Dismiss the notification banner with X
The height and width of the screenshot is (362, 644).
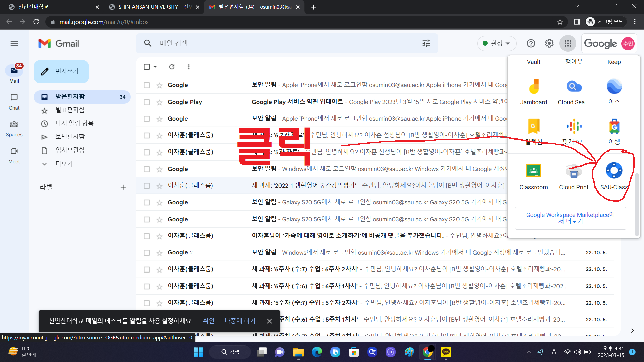tap(269, 321)
